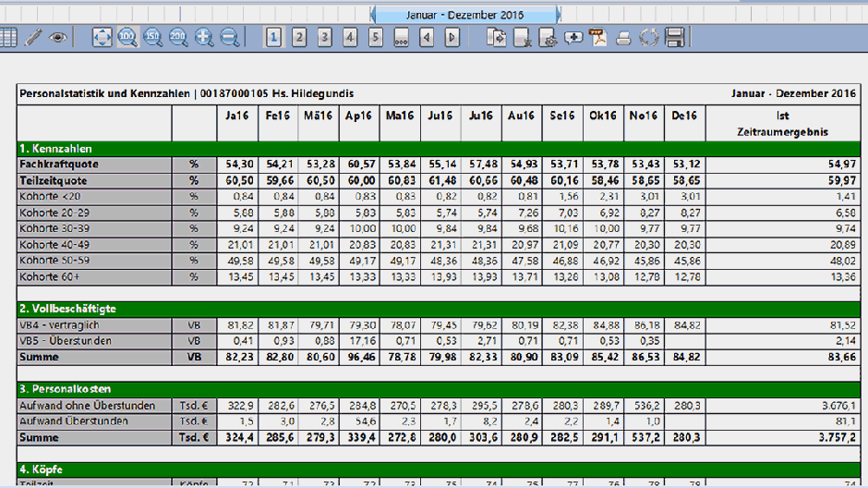Click the Aufwand Überstunden row label
The height and width of the screenshot is (488, 868).
coord(94,421)
